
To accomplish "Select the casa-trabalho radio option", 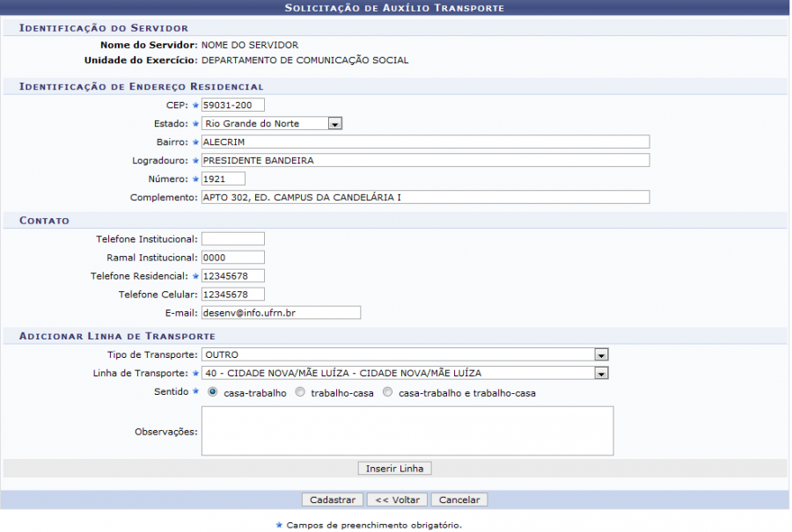I will coord(213,393).
